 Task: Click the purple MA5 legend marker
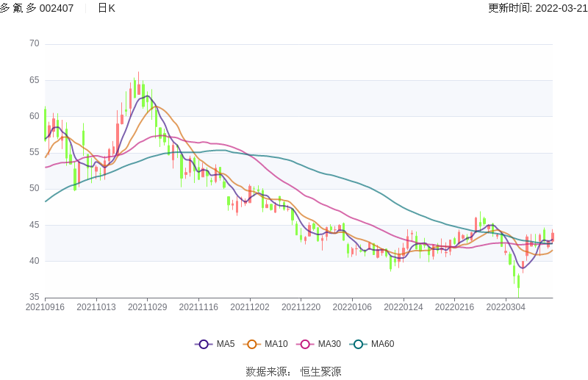pyautogui.click(x=204, y=344)
